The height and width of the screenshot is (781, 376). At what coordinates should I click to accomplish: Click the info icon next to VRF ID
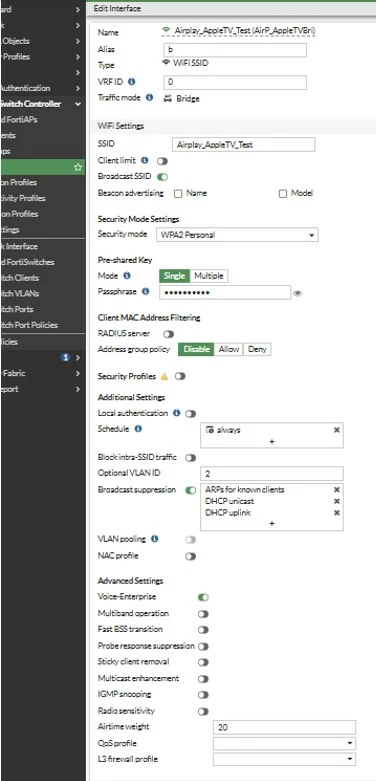[132, 81]
